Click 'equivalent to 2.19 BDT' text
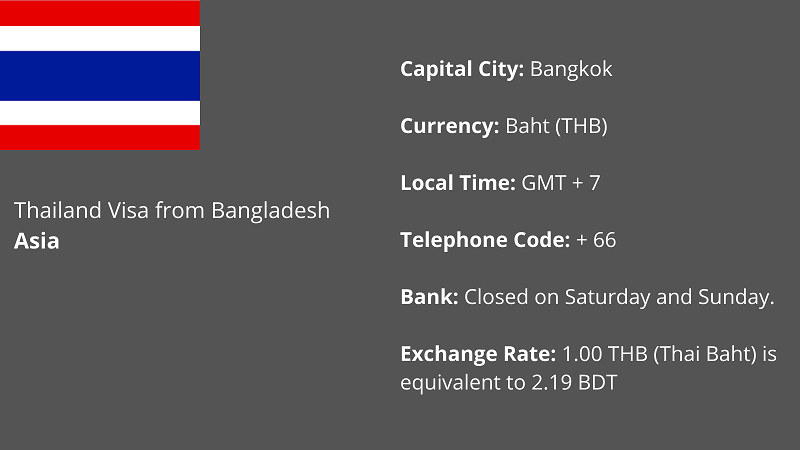Viewport: 800px width, 450px height. tap(509, 383)
